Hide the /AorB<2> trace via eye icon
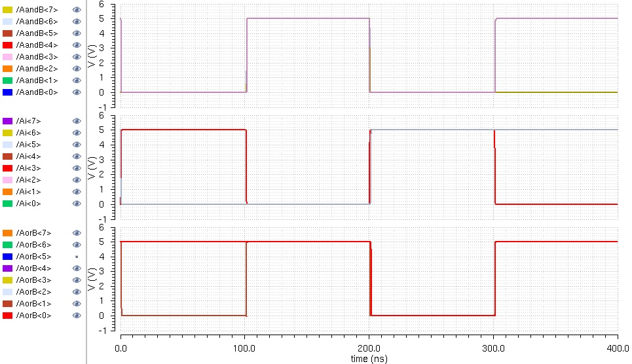The width and height of the screenshot is (632, 364). (77, 292)
